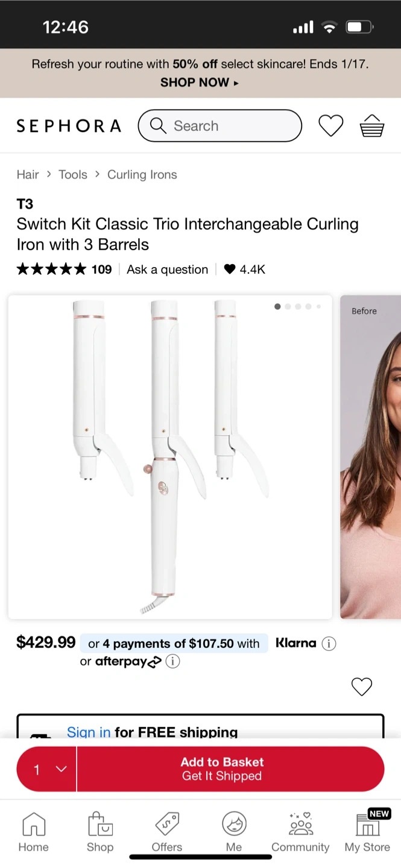The image size is (401, 868).
Task: Open the Curling Irons breadcrumb
Action: (142, 175)
